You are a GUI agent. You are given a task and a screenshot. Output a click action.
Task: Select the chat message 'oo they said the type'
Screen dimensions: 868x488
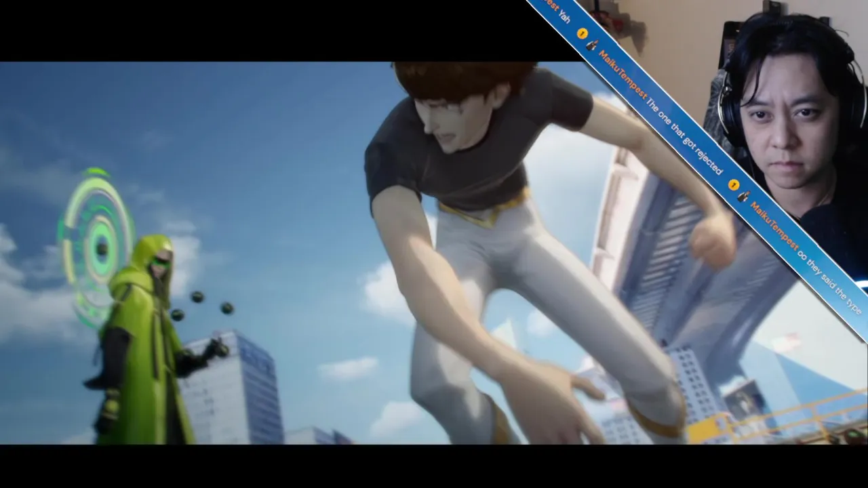point(830,283)
